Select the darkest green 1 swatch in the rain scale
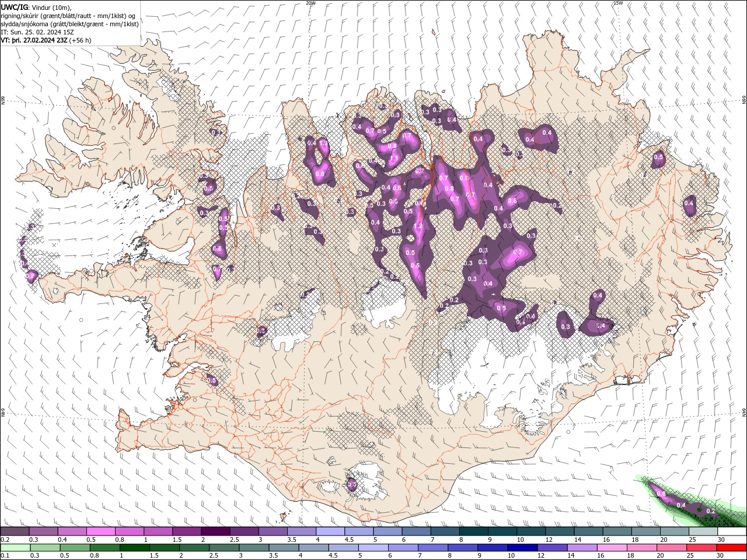The image size is (747, 560). [134, 548]
